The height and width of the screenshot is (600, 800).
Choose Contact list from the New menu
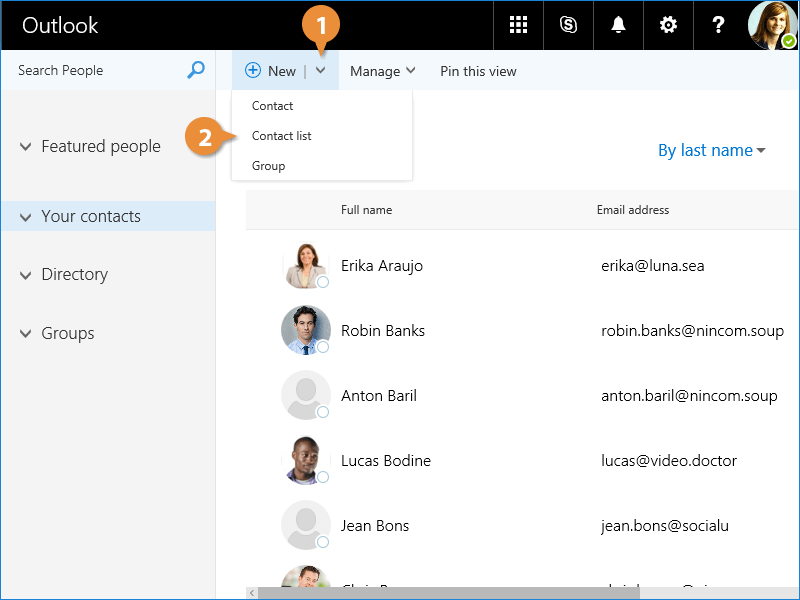(282, 136)
